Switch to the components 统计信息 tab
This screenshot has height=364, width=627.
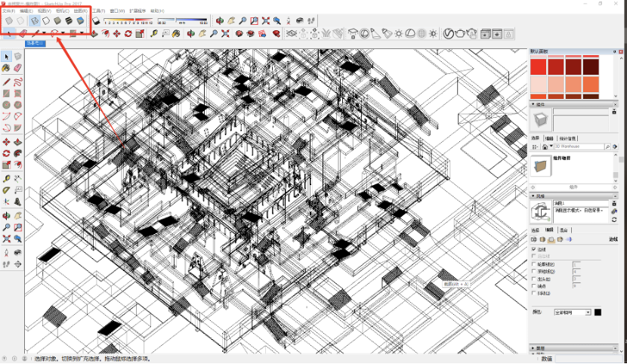(x=567, y=138)
